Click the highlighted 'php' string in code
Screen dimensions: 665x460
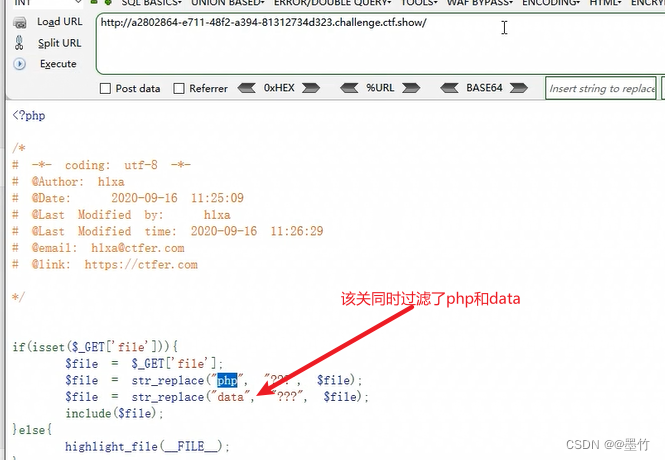pyautogui.click(x=227, y=380)
